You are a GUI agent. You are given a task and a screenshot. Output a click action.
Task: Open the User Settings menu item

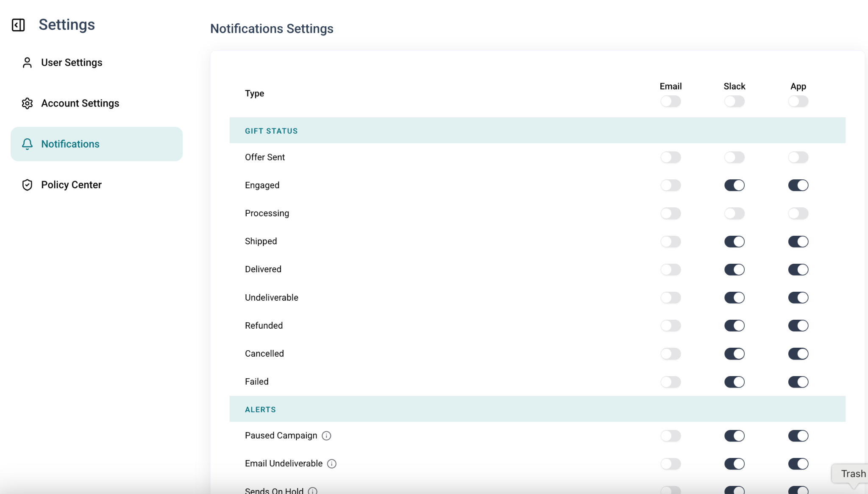point(72,63)
